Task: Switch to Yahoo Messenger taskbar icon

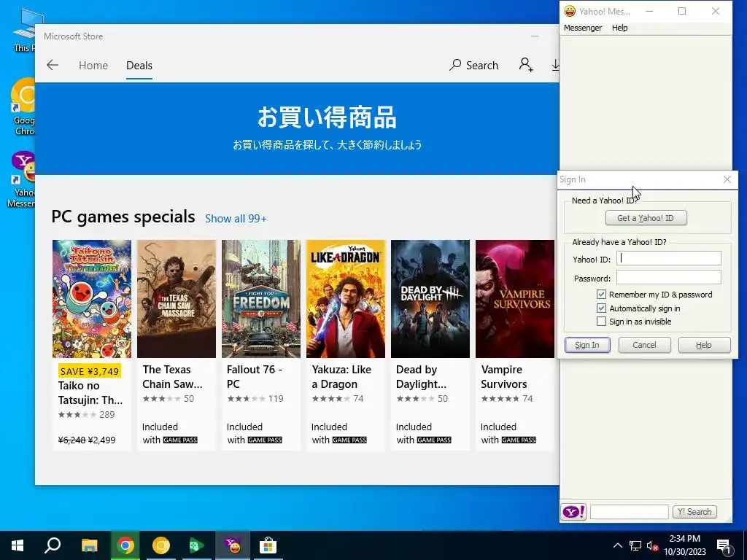Action: (233, 545)
